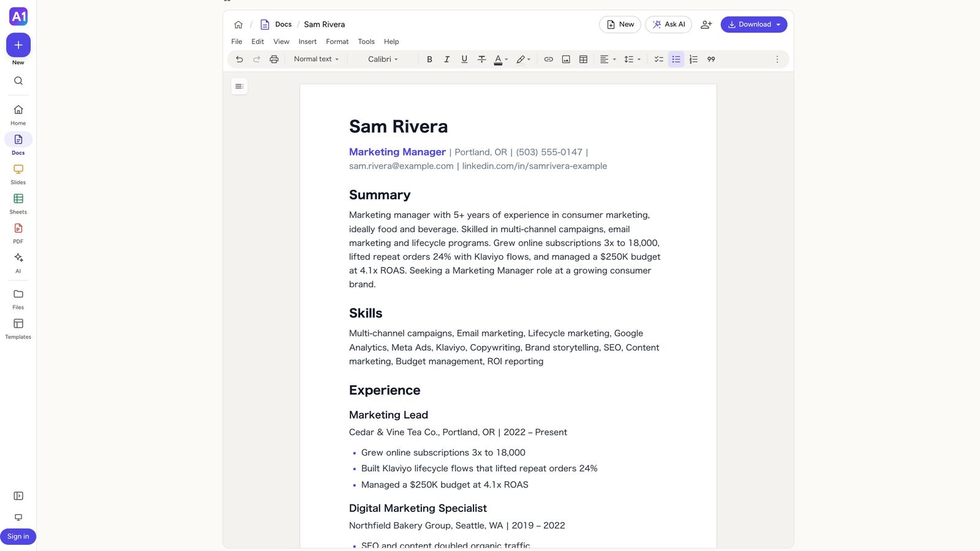Open Files in the sidebar
The height and width of the screenshot is (551, 980).
coord(18,299)
